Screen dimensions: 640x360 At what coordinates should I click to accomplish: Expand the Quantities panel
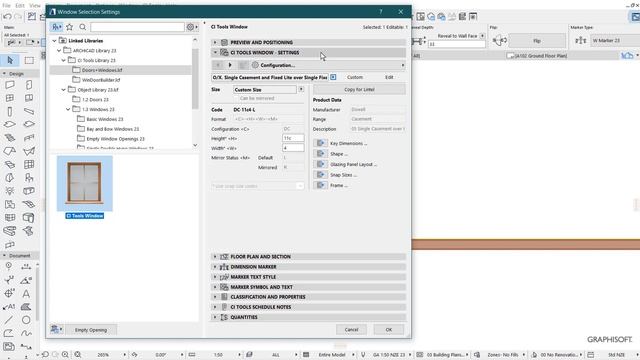[x=215, y=317]
